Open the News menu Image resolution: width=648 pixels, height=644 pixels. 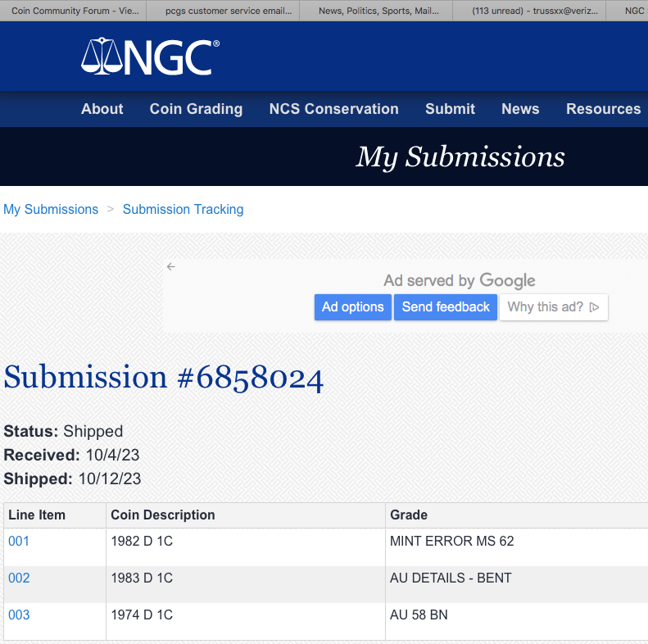pos(520,109)
